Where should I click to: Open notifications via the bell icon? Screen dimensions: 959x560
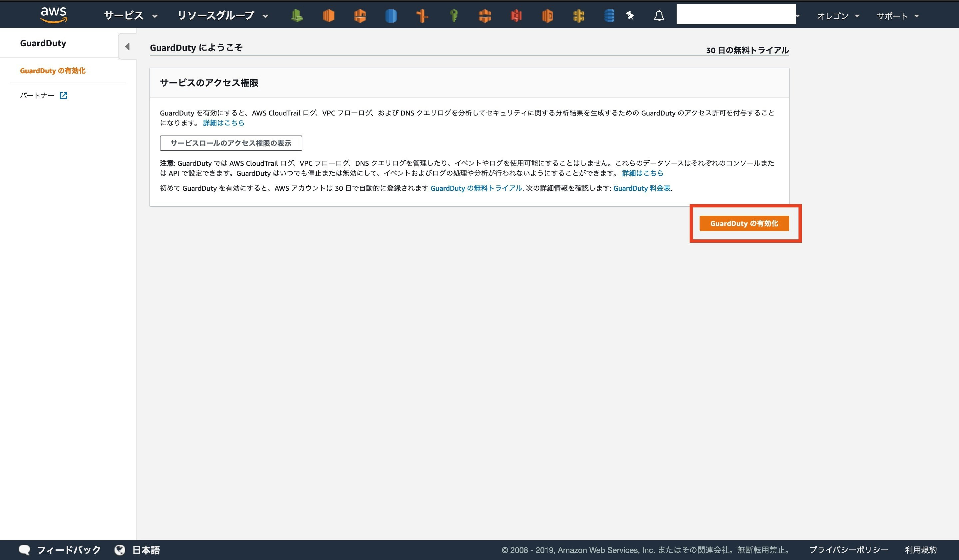[x=659, y=16]
